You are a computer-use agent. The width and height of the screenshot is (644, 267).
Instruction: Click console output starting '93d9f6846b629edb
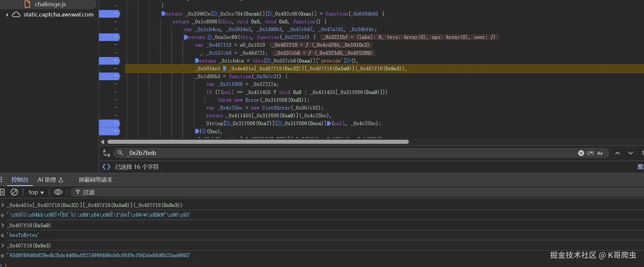(x=98, y=255)
